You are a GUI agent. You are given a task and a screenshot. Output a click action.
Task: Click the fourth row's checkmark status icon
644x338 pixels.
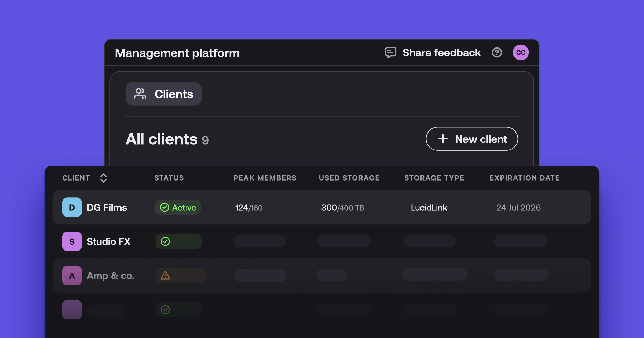coord(165,310)
